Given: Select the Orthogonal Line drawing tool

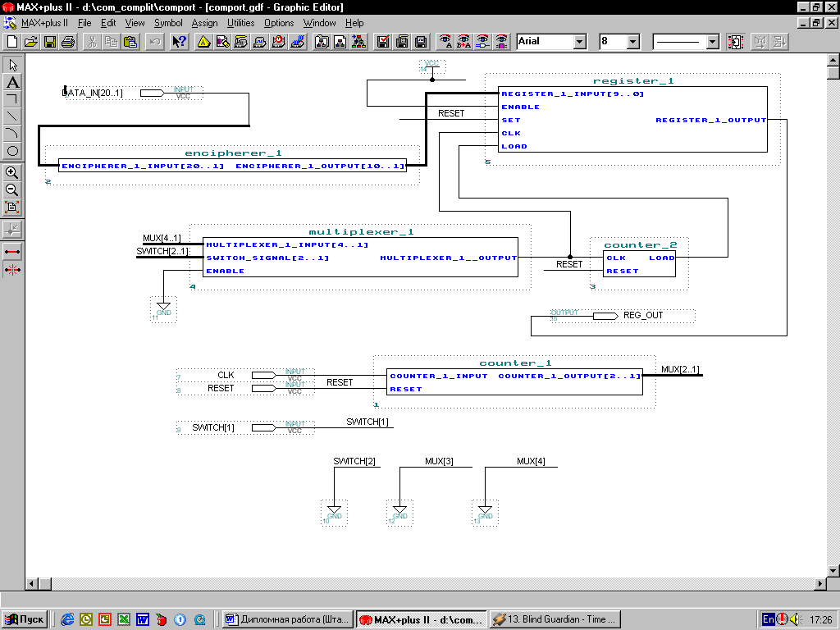Looking at the screenshot, I should [x=12, y=99].
